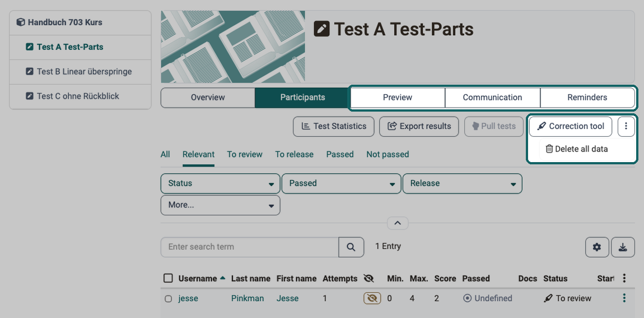
Task: Open the table settings gear icon
Action: click(597, 247)
